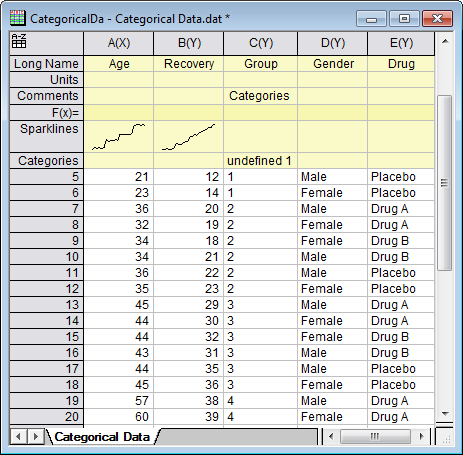Click Drug cell 'Drug A' in row 7

(401, 209)
